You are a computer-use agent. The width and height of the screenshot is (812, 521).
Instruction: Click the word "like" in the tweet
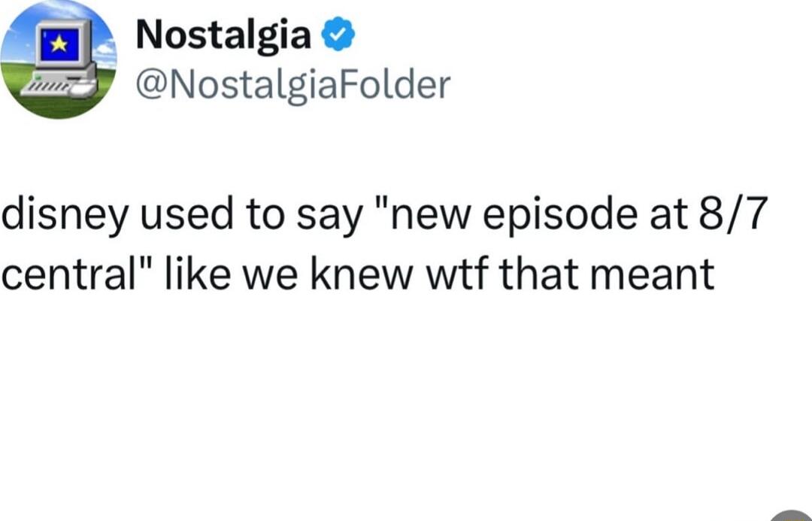(197, 274)
